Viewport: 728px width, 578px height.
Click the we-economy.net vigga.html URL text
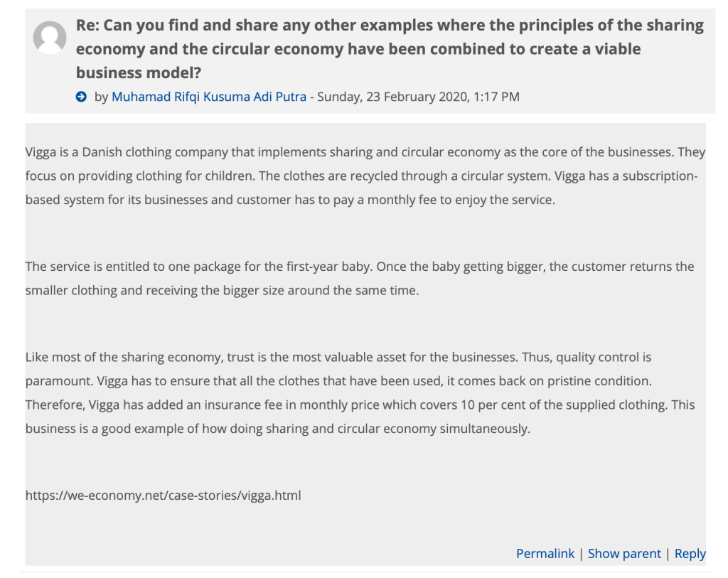(163, 495)
